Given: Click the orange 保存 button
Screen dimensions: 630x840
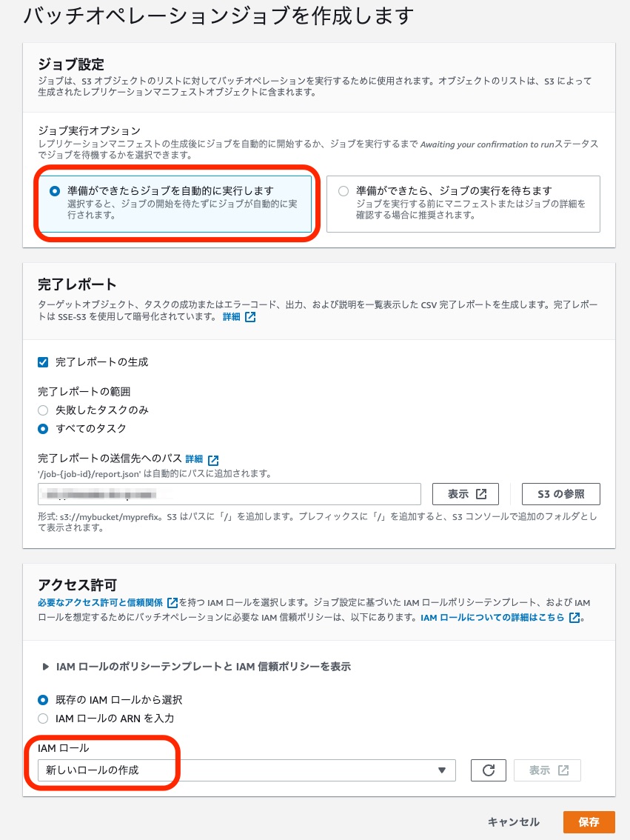Looking at the screenshot, I should (x=589, y=821).
